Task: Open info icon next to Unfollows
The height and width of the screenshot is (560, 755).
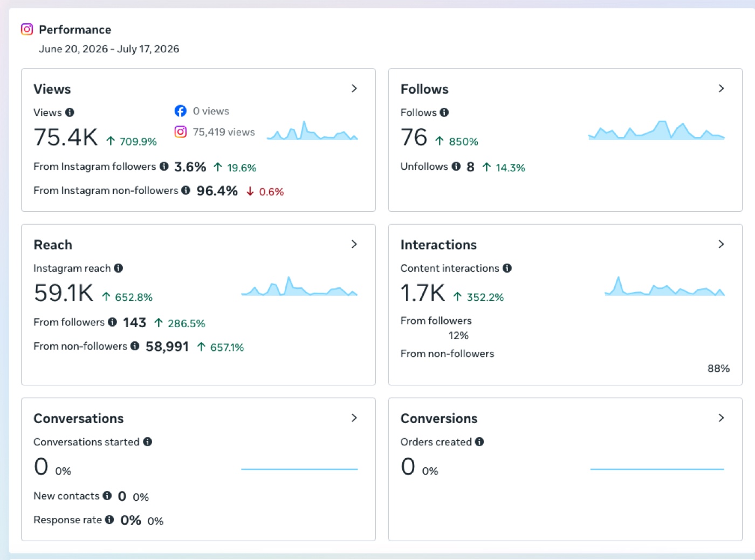Action: point(456,167)
